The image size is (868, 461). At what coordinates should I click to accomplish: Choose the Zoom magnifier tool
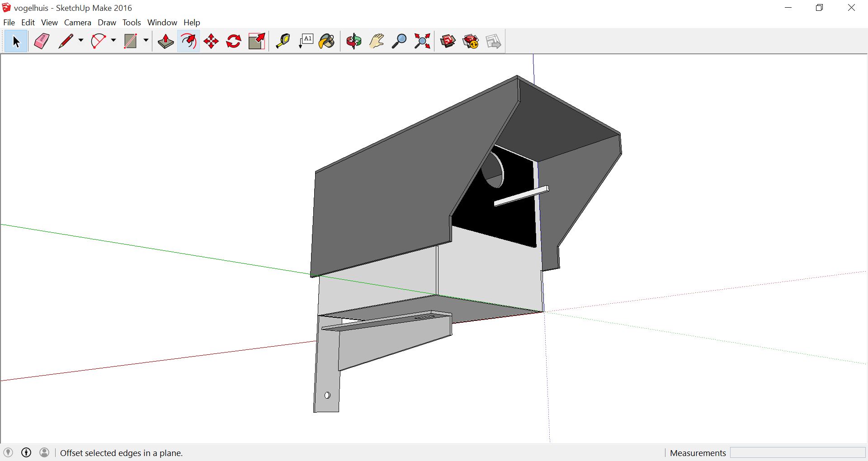(399, 42)
